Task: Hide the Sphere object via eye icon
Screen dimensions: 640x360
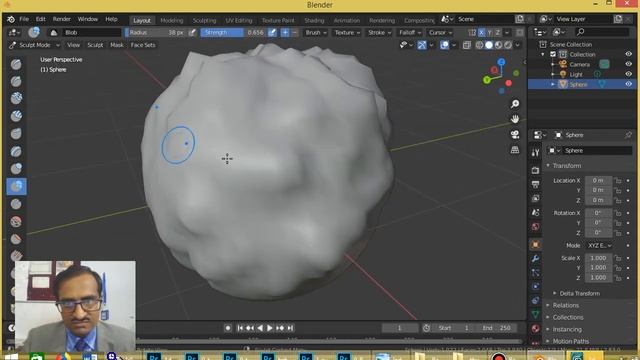Action: coord(629,84)
